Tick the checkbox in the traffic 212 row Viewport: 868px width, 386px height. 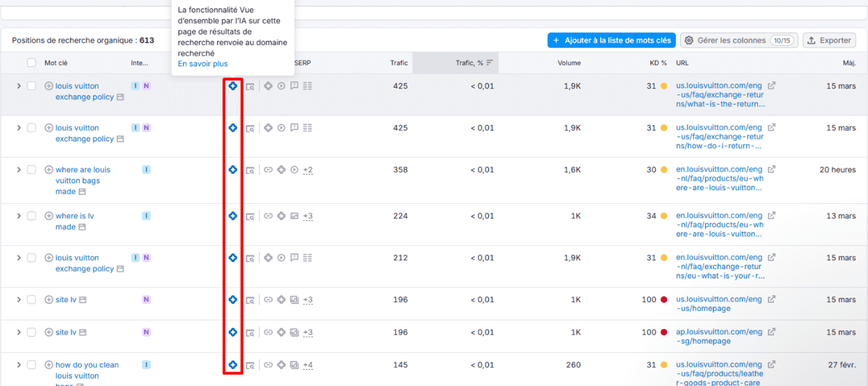[31, 258]
